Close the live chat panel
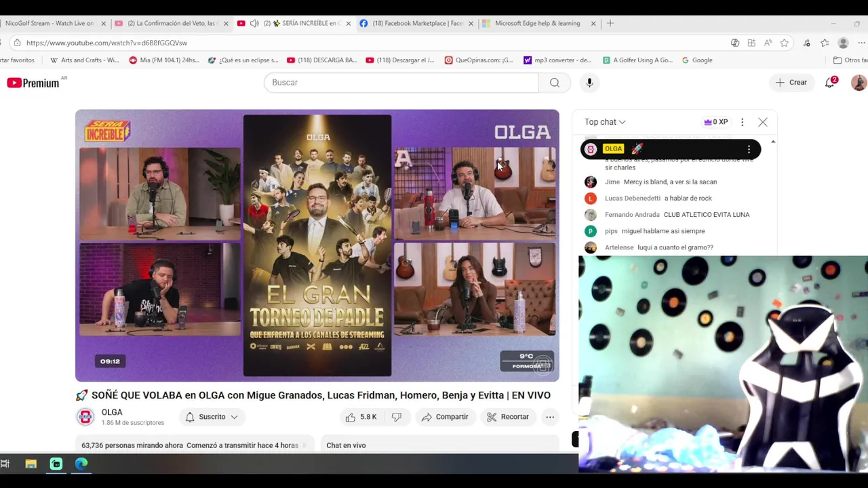Viewport: 868px width, 488px height. 763,122
